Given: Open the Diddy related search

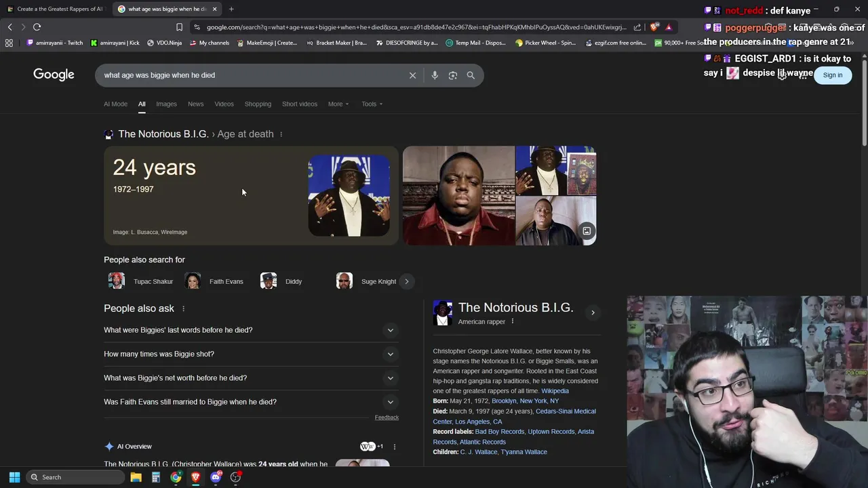Looking at the screenshot, I should [281, 281].
